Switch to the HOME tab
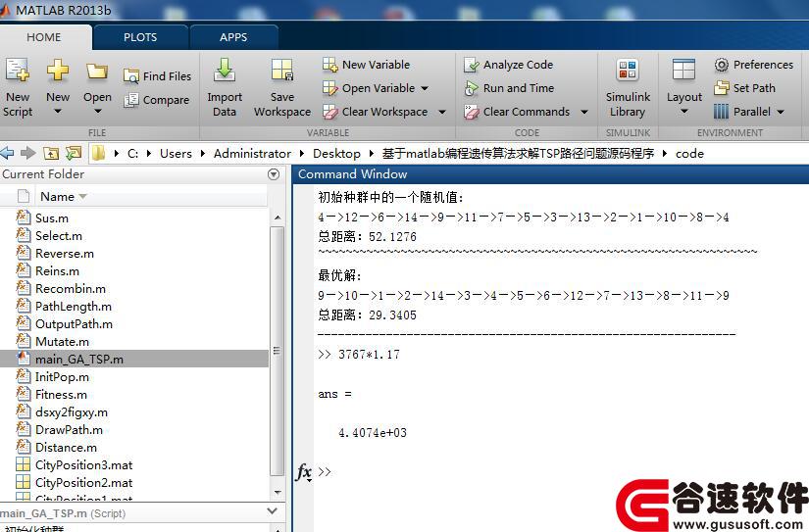809x532 pixels. click(44, 37)
